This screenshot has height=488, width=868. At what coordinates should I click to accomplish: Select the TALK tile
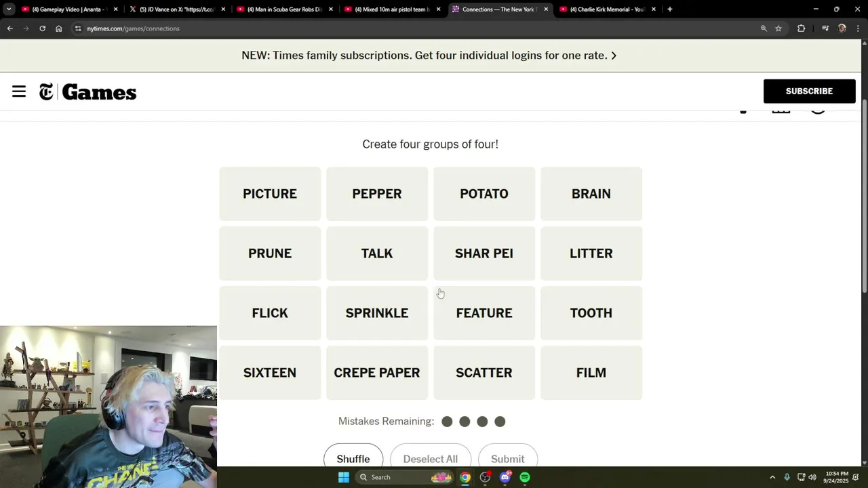pyautogui.click(x=377, y=253)
